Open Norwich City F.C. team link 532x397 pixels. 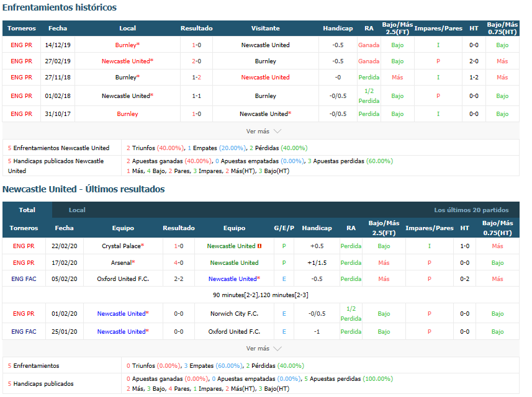[x=234, y=314]
